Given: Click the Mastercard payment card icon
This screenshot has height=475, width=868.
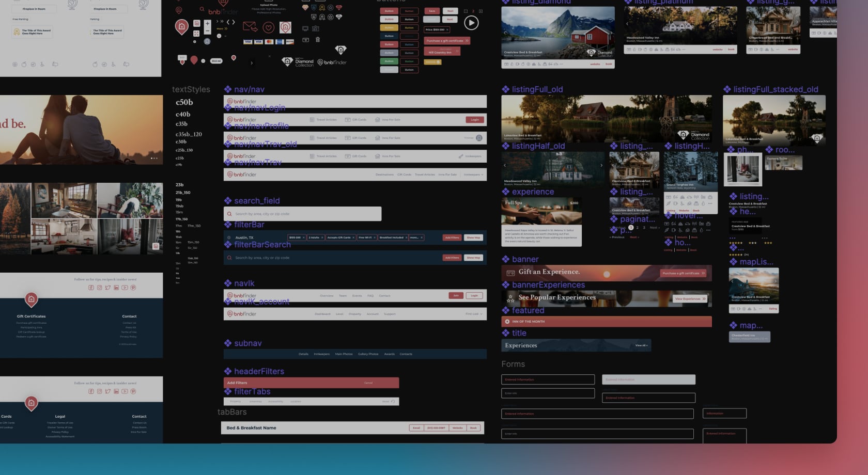Looking at the screenshot, I should (x=269, y=42).
